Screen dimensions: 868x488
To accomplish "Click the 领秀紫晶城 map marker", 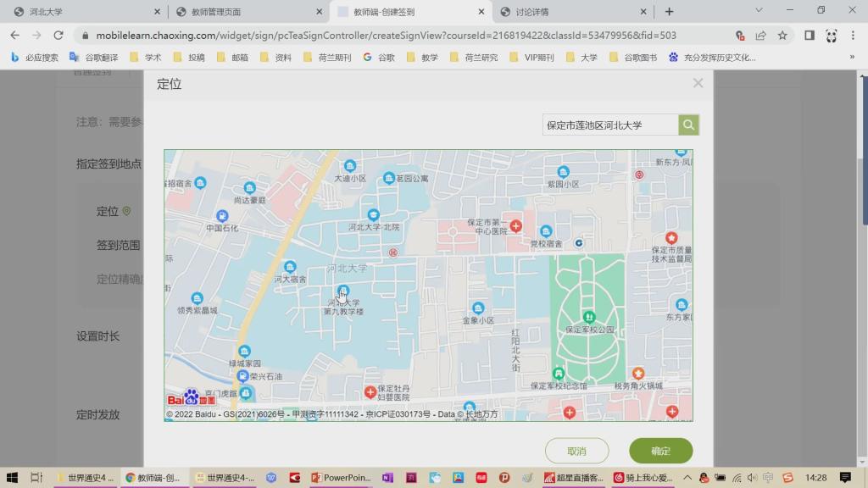I will (197, 299).
